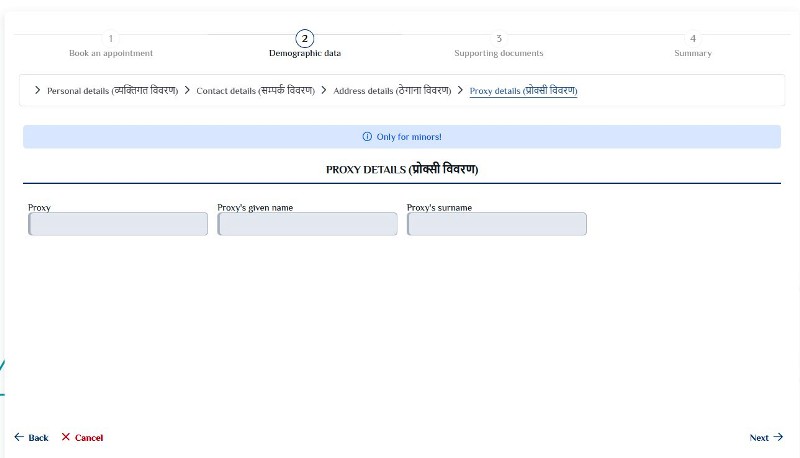Expand chevron before Address details
Viewport: 800px width, 458px height.
click(x=324, y=90)
